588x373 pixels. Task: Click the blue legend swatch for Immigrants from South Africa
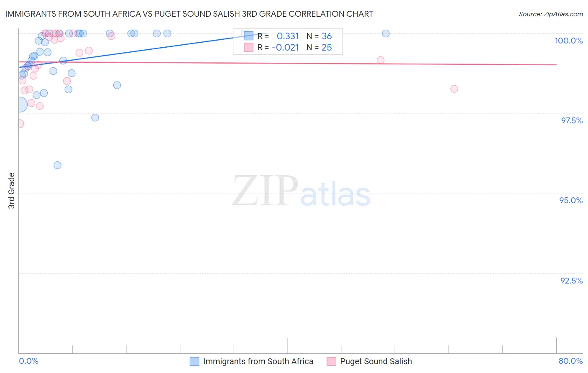pyautogui.click(x=194, y=361)
